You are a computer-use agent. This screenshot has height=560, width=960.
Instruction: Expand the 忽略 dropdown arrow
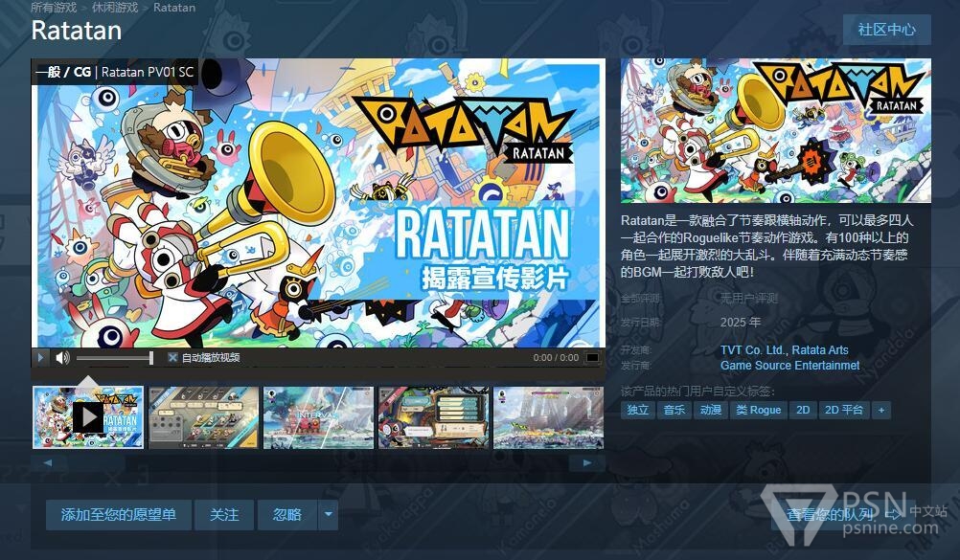(329, 515)
